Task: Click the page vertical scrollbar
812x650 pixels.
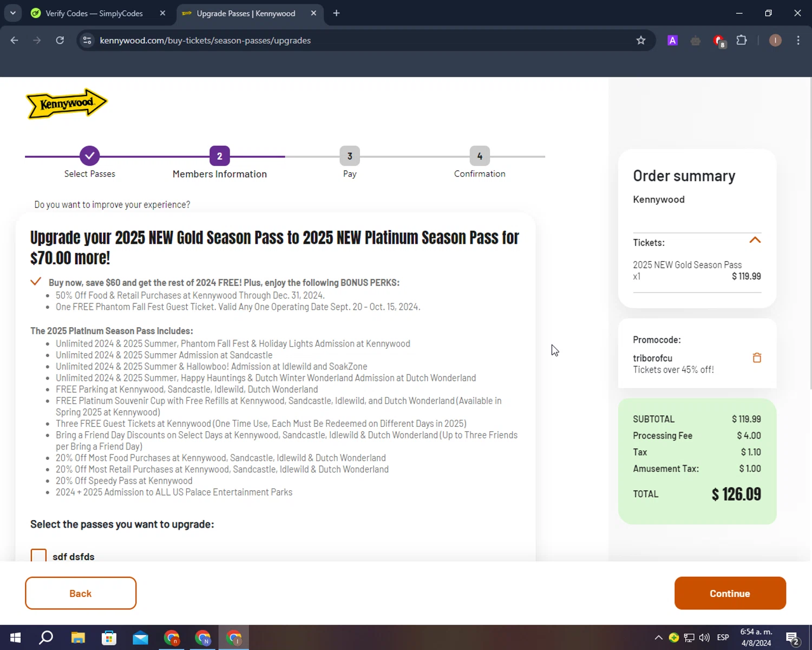Action: [810, 233]
